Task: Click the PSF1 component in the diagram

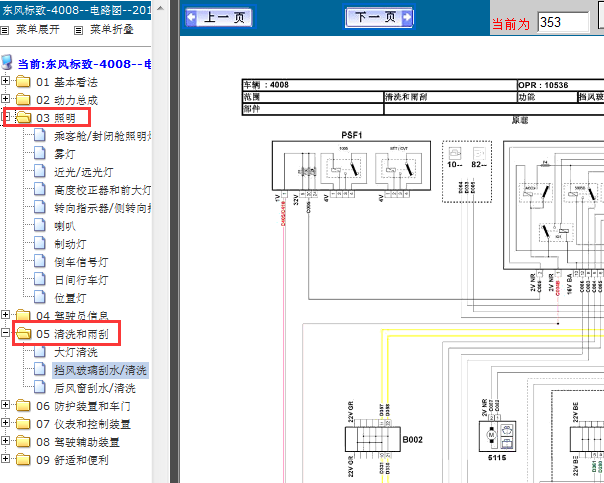Action: click(x=351, y=166)
